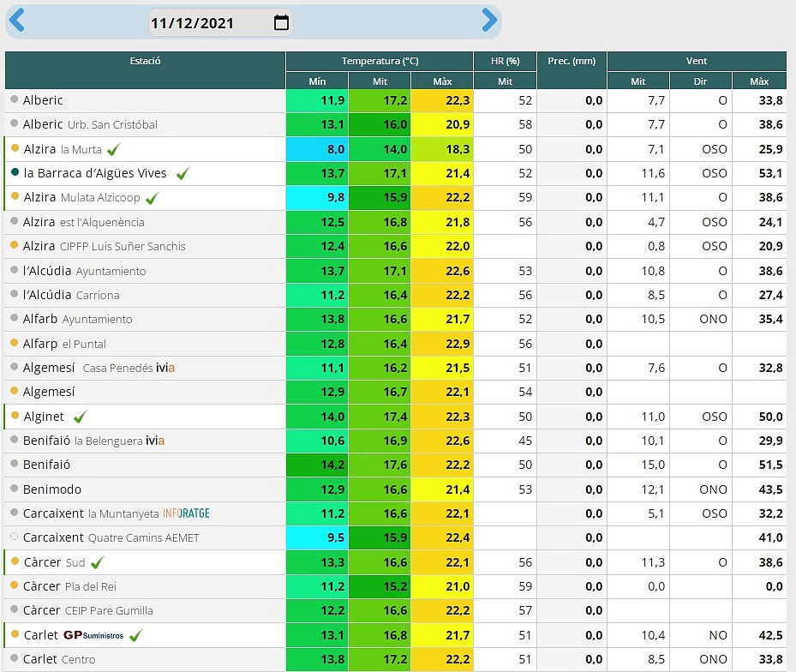This screenshot has width=796, height=672.
Task: Click the grey dot for Benimodo
Action: click(15, 488)
